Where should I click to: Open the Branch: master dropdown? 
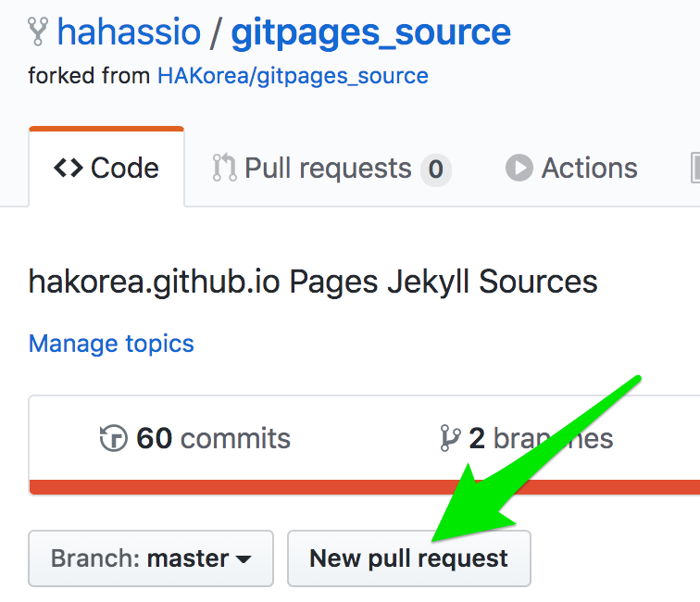pos(151,558)
